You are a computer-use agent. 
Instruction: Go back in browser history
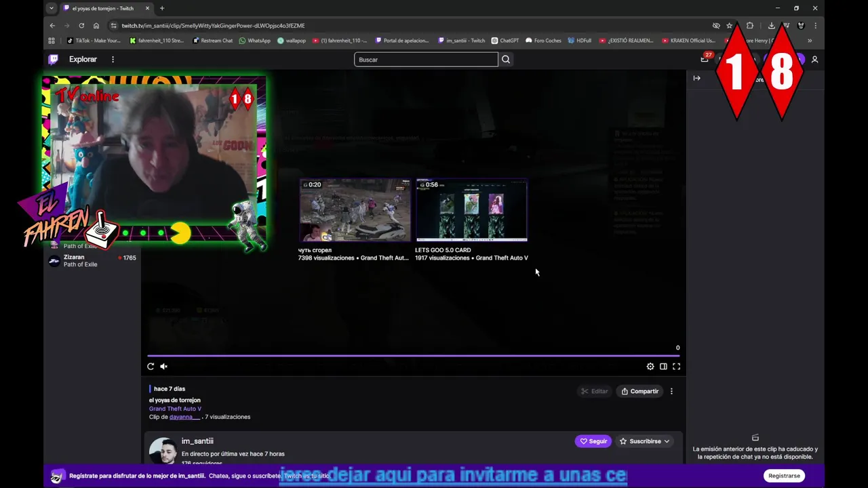coord(52,26)
